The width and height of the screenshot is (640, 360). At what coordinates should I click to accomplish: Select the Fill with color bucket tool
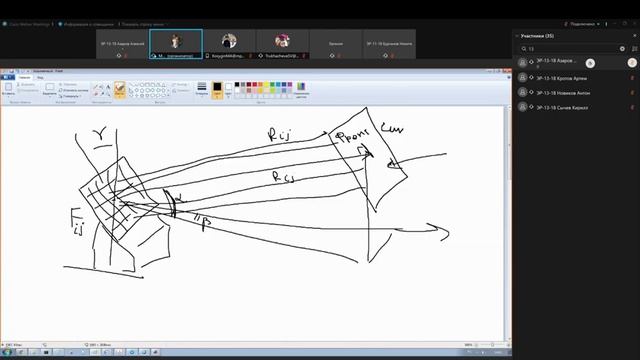click(102, 87)
